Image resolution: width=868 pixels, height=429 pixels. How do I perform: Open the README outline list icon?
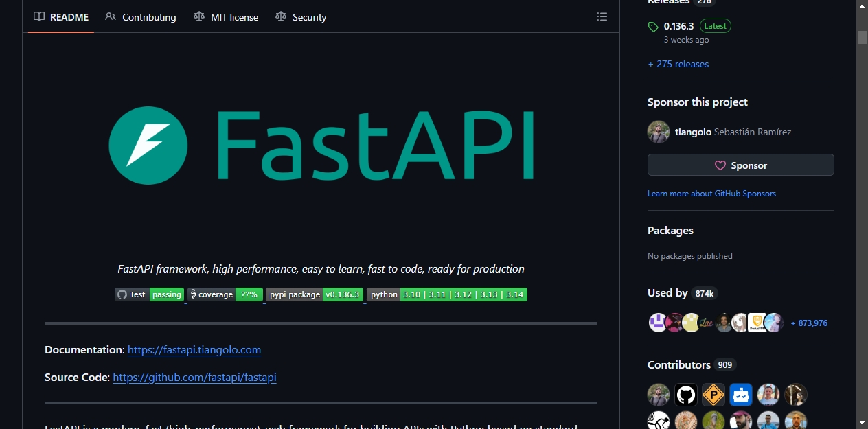point(602,17)
